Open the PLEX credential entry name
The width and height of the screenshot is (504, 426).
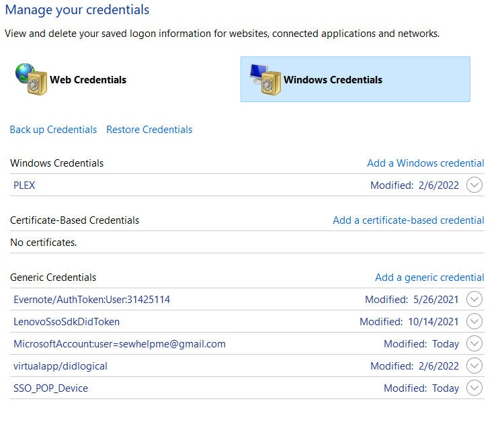(x=24, y=185)
